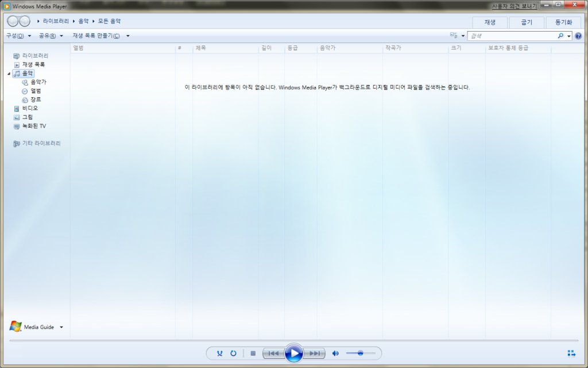Viewport: 588px width, 368px height.
Task: Click the Previous track button
Action: [x=273, y=354]
